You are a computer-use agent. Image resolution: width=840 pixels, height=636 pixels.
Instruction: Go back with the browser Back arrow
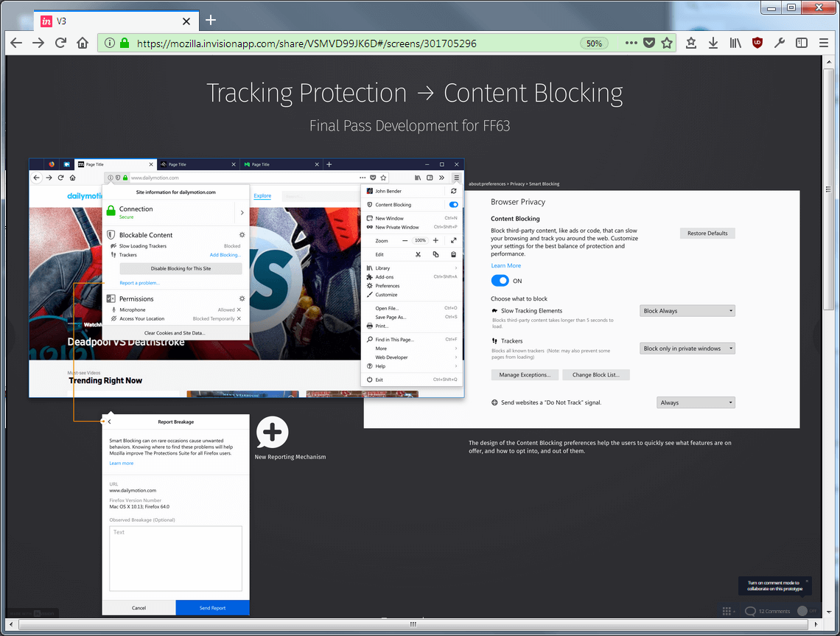tap(17, 43)
